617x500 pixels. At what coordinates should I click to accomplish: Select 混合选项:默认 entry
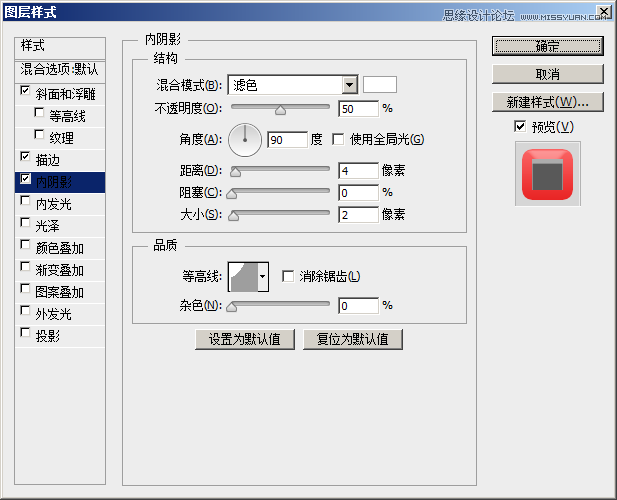[60, 70]
